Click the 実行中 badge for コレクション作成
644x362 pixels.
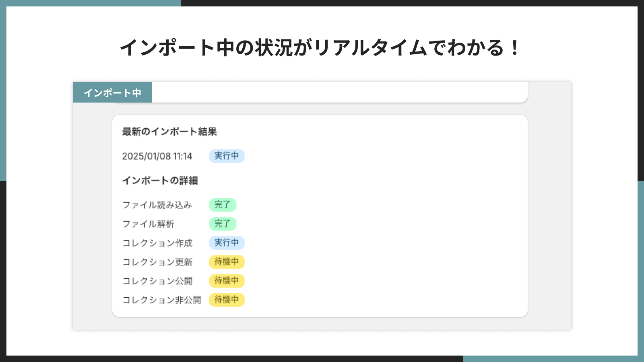(x=227, y=243)
